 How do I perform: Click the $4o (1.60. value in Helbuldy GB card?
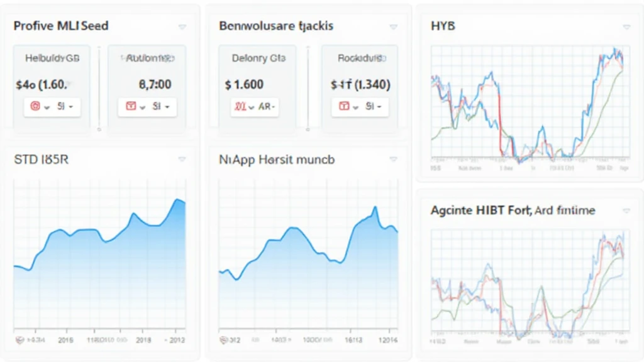pyautogui.click(x=42, y=85)
